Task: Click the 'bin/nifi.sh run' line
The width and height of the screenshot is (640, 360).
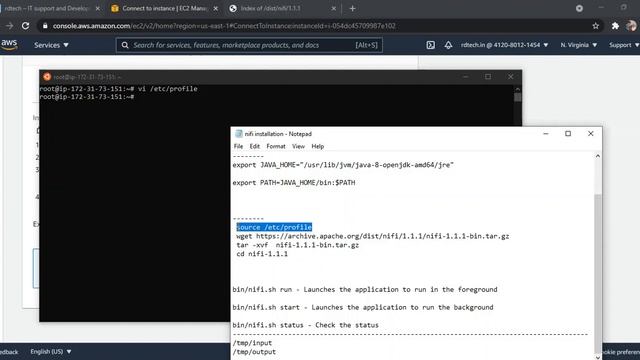Action: click(365, 289)
